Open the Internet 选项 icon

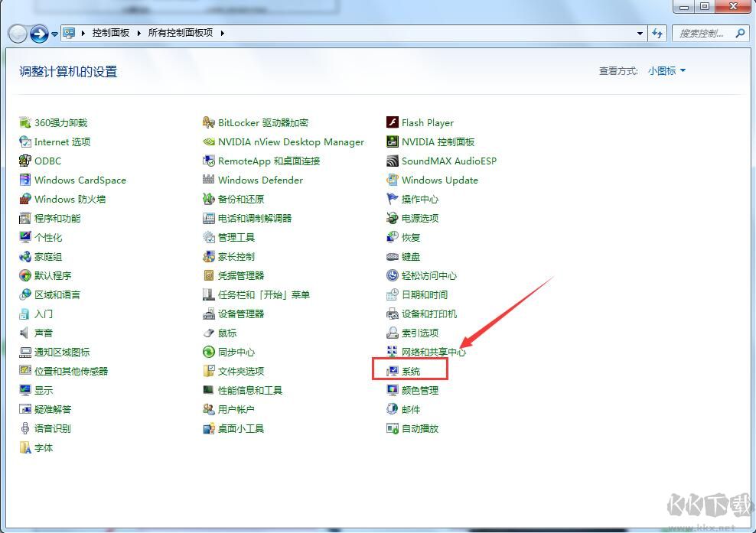click(x=25, y=141)
